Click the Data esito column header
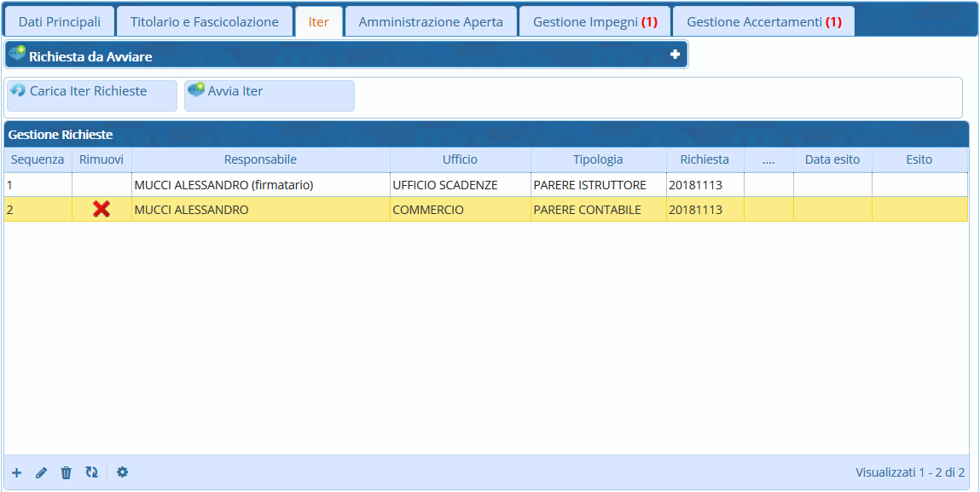Viewport: 980px width, 492px height. coord(832,159)
